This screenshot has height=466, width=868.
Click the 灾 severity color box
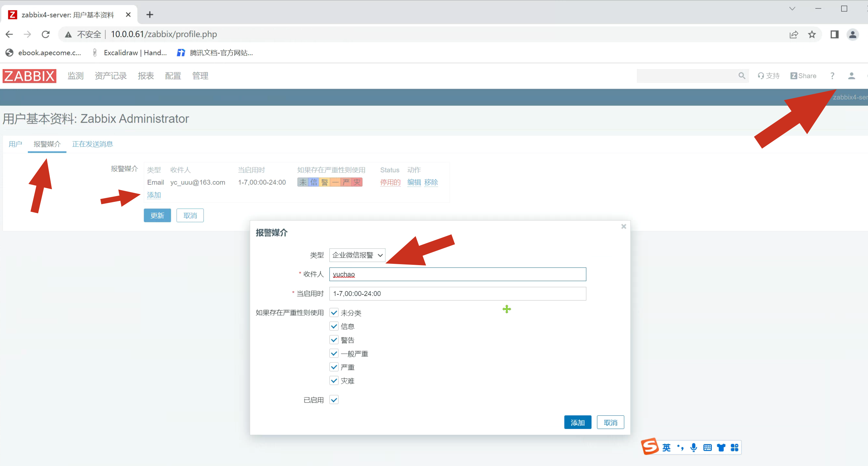[356, 182]
